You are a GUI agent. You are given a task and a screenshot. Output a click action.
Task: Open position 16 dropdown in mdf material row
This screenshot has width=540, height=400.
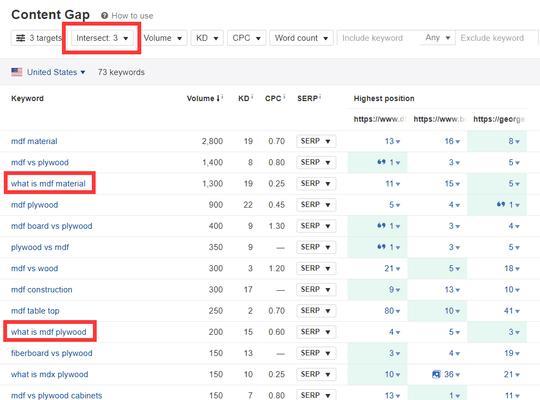point(452,141)
